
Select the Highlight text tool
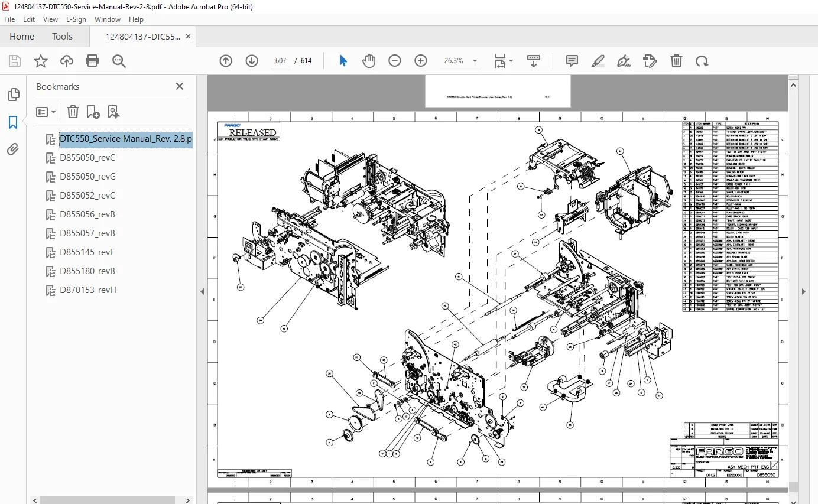(x=598, y=61)
